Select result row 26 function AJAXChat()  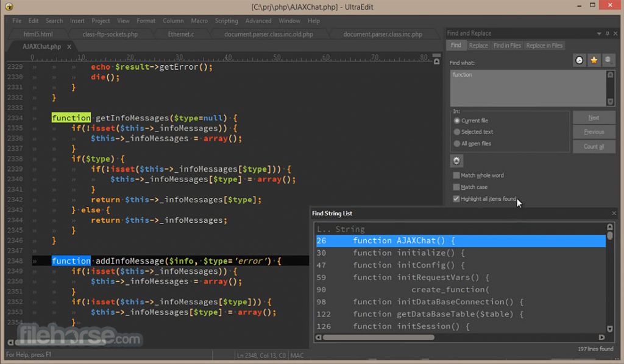[x=461, y=241]
